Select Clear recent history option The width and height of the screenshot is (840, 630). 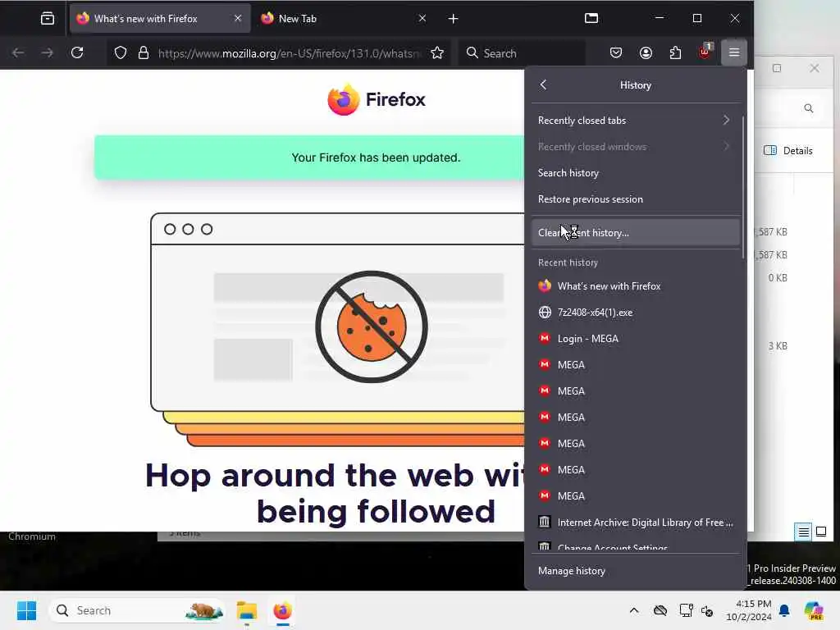point(635,232)
